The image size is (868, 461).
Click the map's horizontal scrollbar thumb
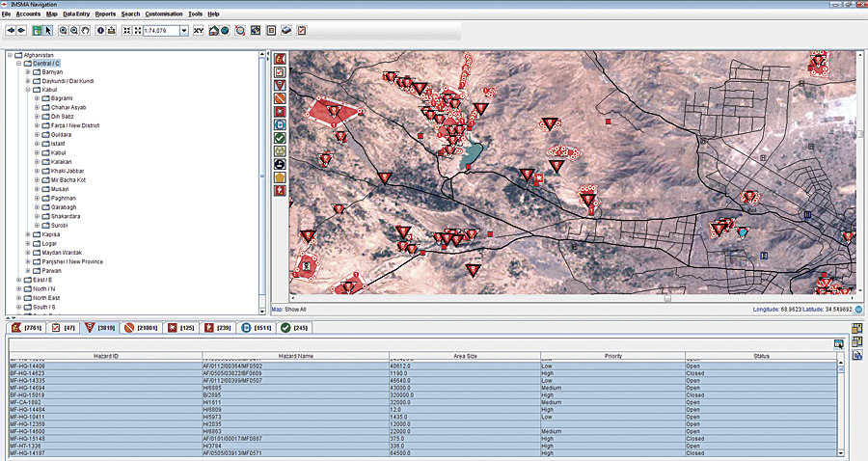[666, 299]
